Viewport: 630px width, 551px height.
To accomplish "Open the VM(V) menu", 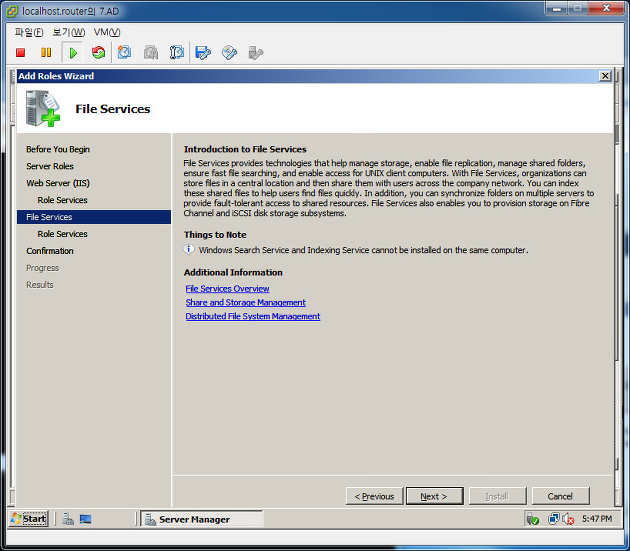I will click(x=107, y=32).
